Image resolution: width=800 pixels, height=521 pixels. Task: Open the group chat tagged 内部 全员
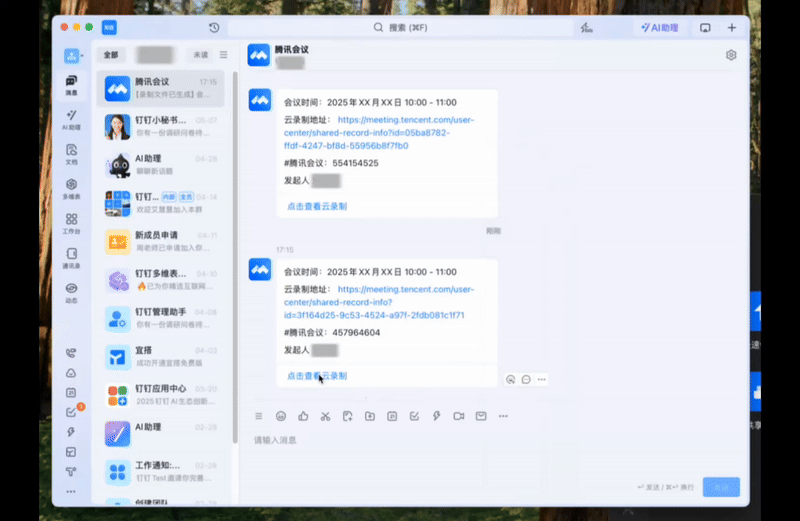tap(161, 204)
